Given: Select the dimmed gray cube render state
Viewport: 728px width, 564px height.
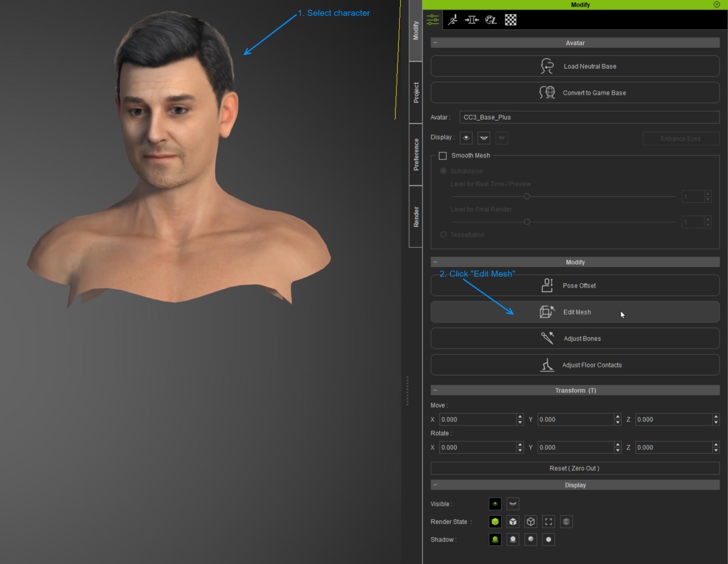Looking at the screenshot, I should click(x=566, y=522).
